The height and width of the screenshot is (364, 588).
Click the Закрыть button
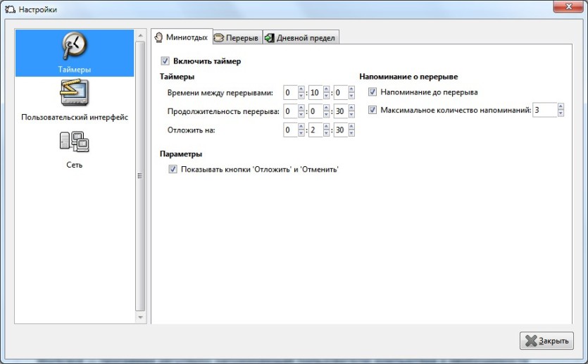tap(546, 341)
